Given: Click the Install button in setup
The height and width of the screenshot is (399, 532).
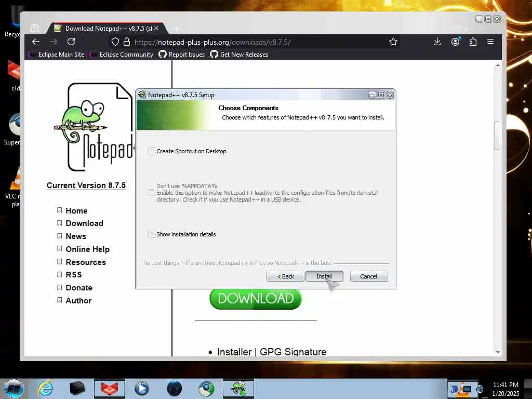Looking at the screenshot, I should [x=324, y=276].
